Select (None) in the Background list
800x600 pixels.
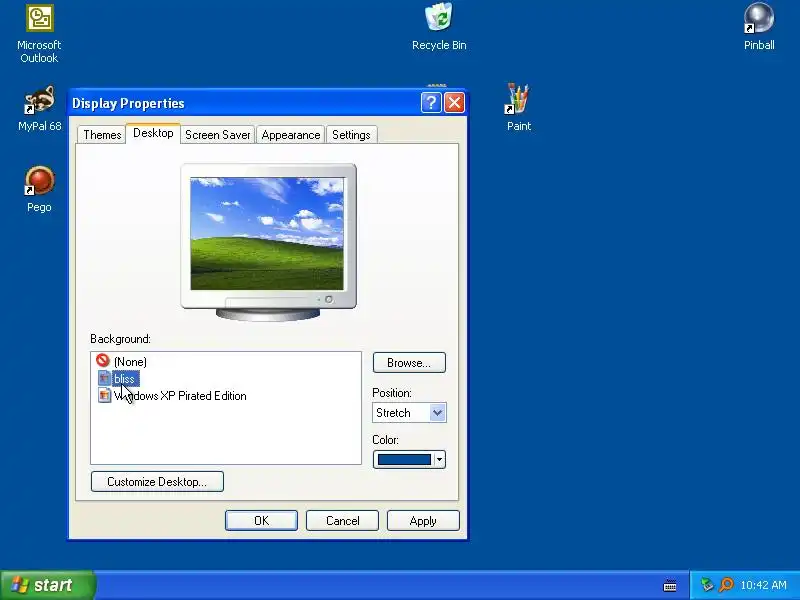click(130, 362)
